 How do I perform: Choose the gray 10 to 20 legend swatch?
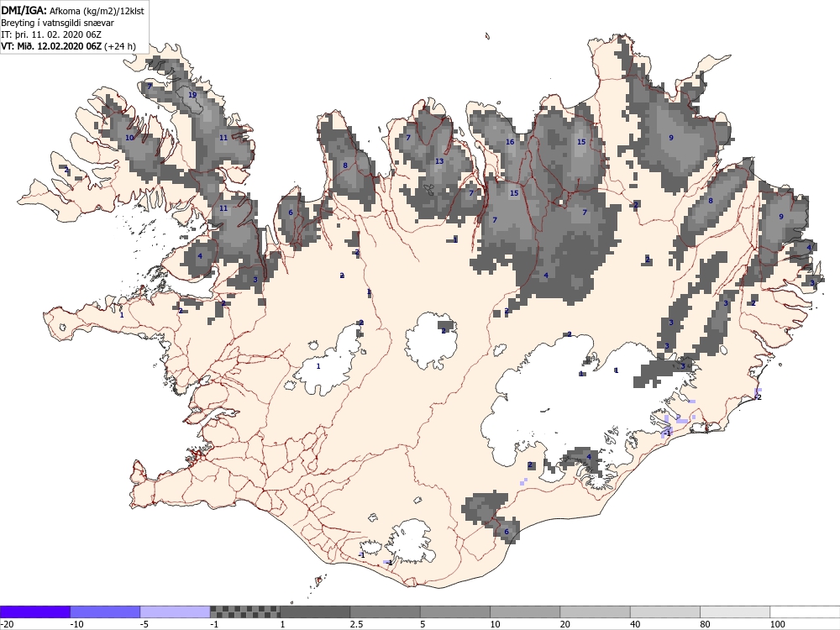pyautogui.click(x=525, y=612)
